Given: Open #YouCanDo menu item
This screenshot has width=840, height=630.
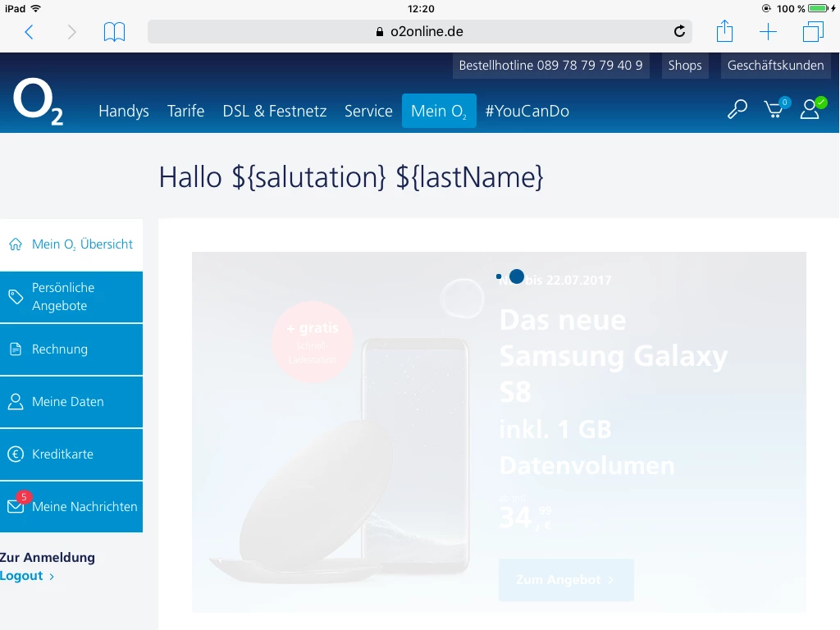Looking at the screenshot, I should click(527, 111).
